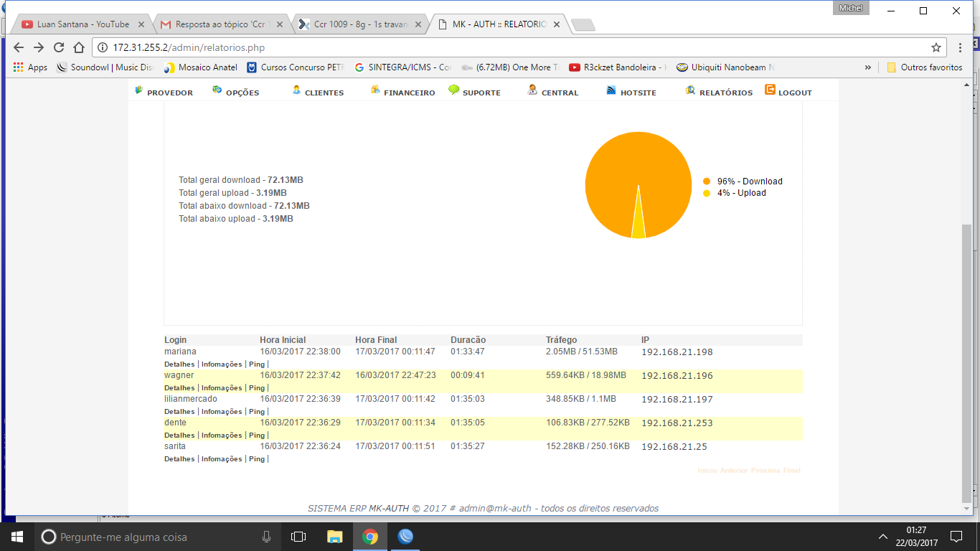Click the yellow Upload legend dot
This screenshot has width=980, height=551.
707,193
